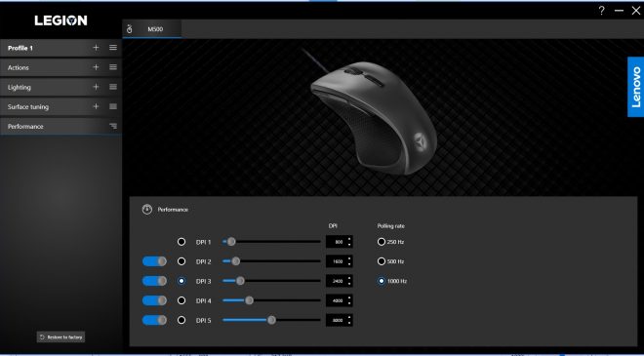This screenshot has height=356, width=644.
Task: Click the plus icon beside Profile 1
Action: click(x=96, y=48)
